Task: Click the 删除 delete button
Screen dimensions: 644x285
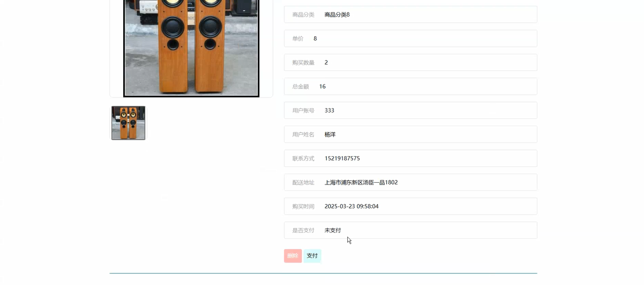Action: click(x=292, y=255)
